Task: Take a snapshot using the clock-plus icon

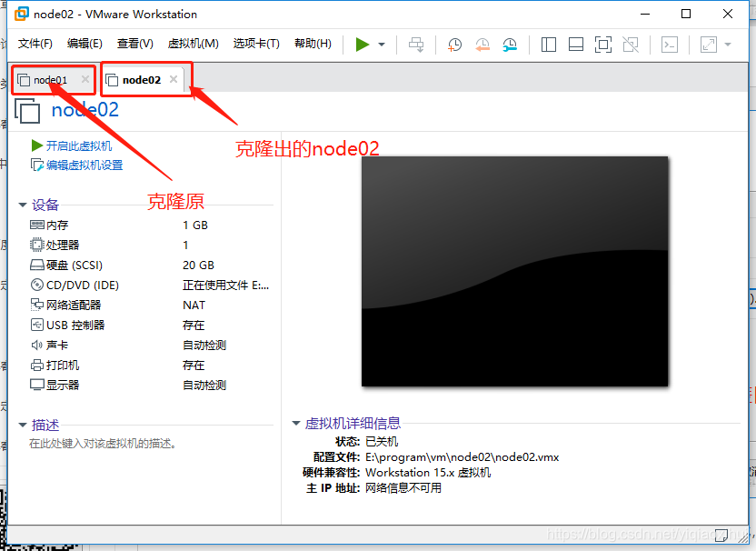Action: pyautogui.click(x=454, y=45)
